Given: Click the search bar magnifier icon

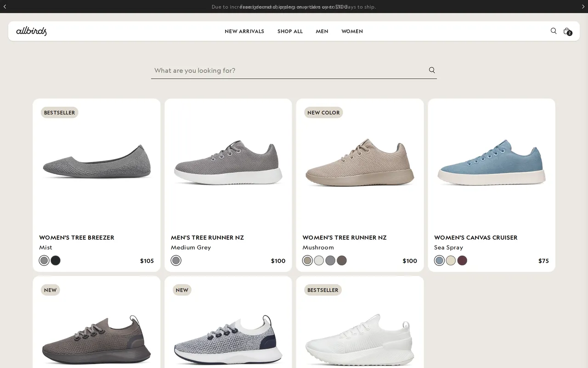Looking at the screenshot, I should [432, 70].
